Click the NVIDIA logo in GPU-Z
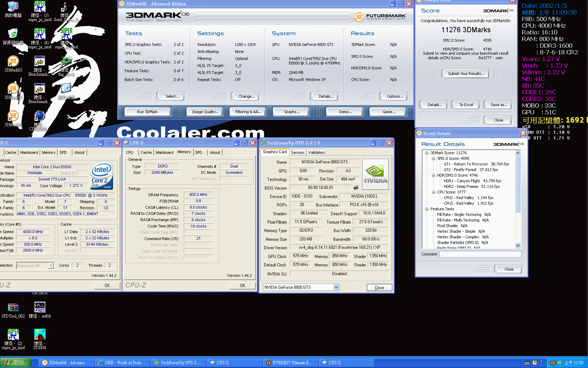The image size is (588, 368). coord(375,175)
